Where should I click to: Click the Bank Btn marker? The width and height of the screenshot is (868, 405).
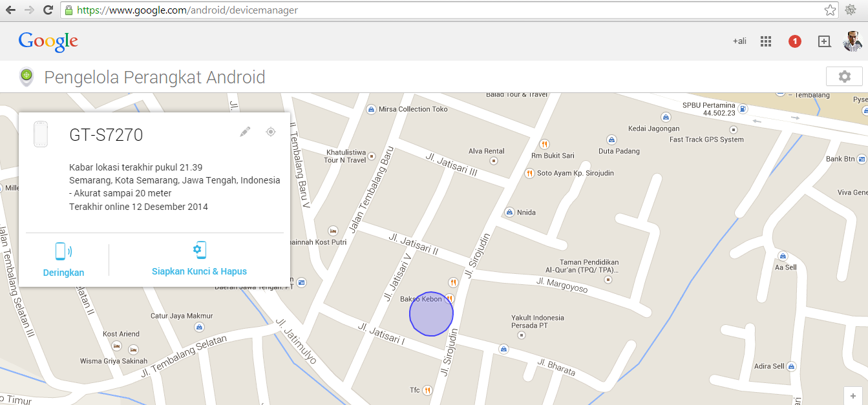[x=862, y=159]
